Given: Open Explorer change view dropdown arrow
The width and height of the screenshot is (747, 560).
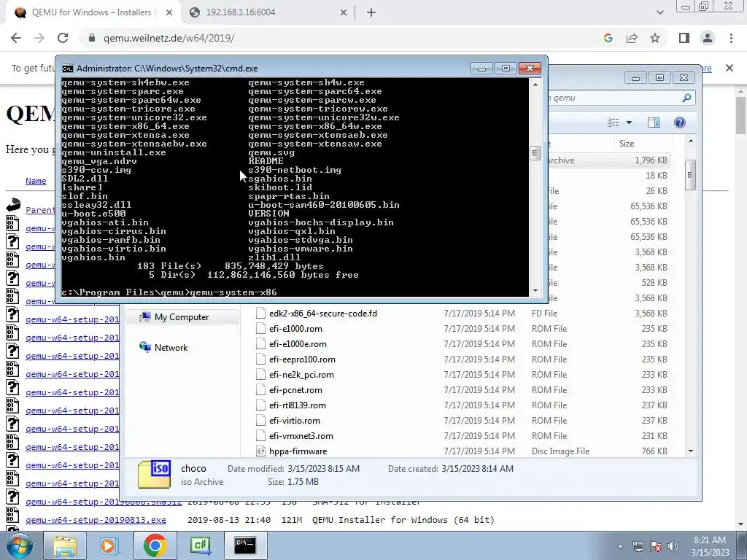Looking at the screenshot, I should tap(629, 122).
